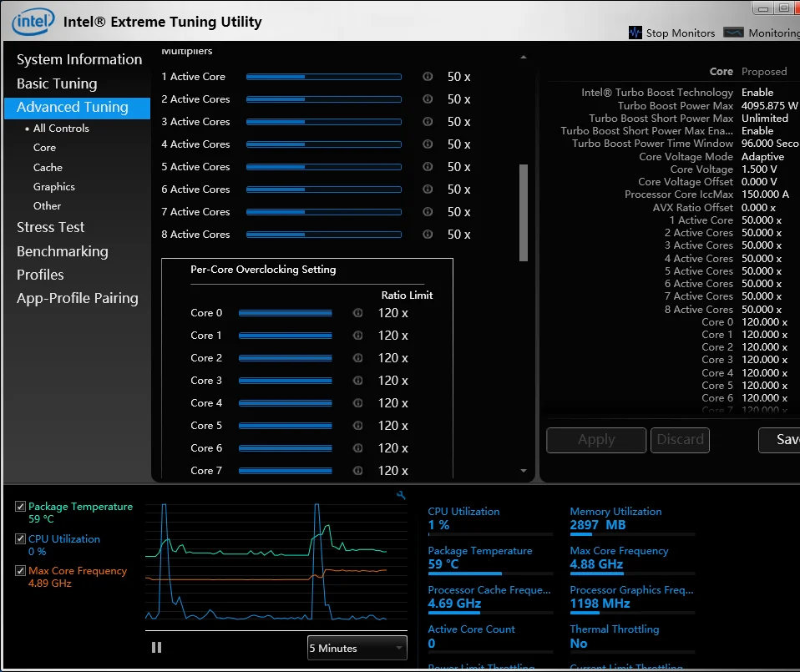This screenshot has height=672, width=800.
Task: Click info icon for Core 5 ratio
Action: [358, 425]
